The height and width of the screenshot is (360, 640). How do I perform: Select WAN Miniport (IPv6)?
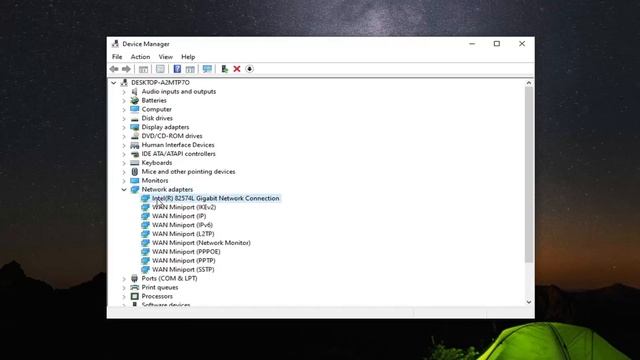click(x=182, y=225)
